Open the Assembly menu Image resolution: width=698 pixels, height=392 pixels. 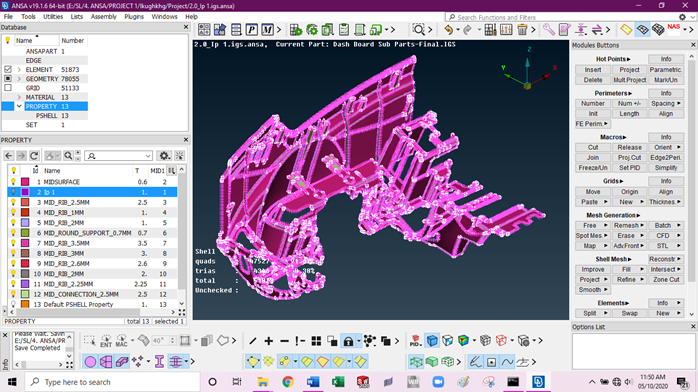[104, 16]
